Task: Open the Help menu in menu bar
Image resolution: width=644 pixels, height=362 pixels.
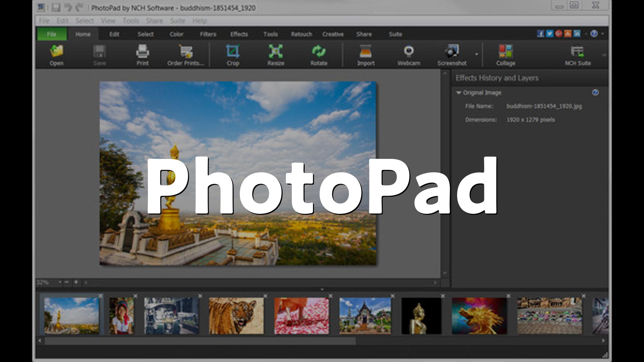Action: tap(200, 21)
